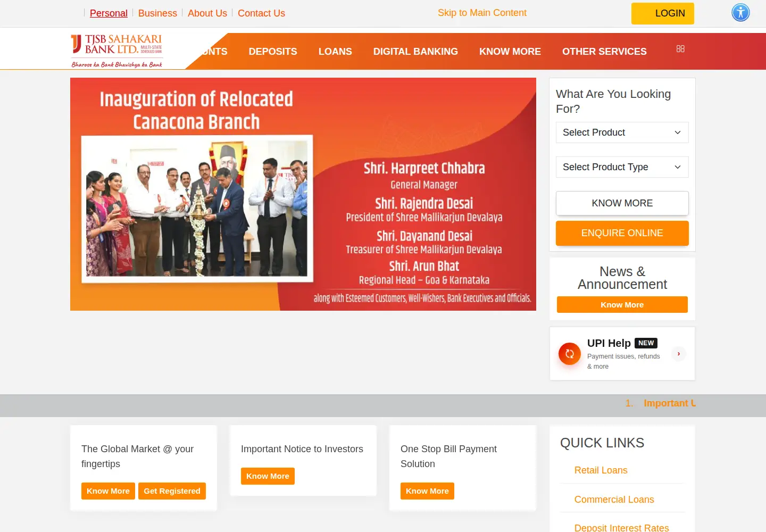Click the white KNOW MORE button
This screenshot has width=766, height=532.
[622, 203]
